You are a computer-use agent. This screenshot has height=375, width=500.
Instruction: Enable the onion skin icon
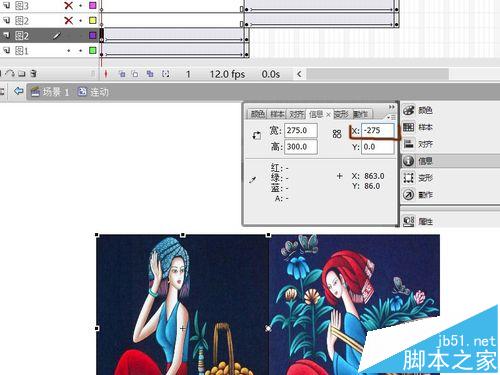pyautogui.click(x=122, y=74)
